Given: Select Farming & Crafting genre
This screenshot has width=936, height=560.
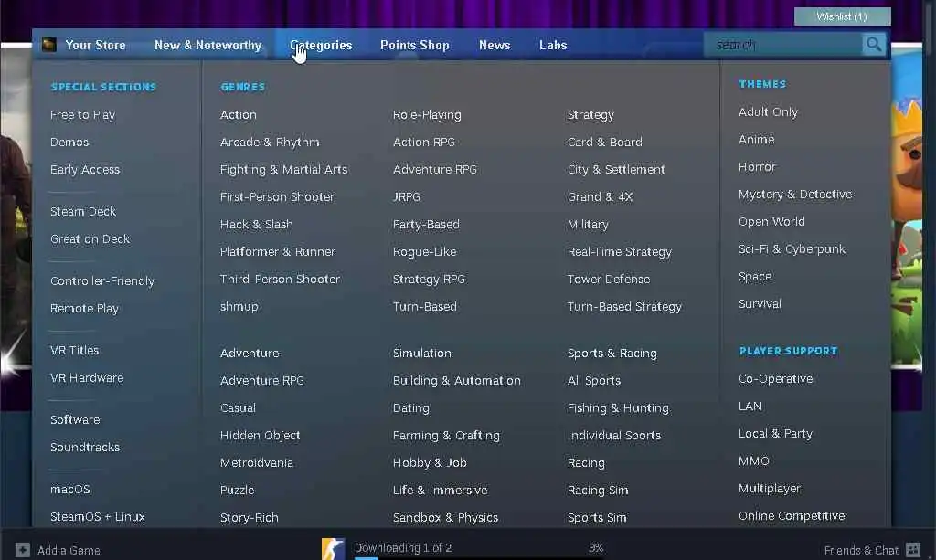Looking at the screenshot, I should click(446, 436).
